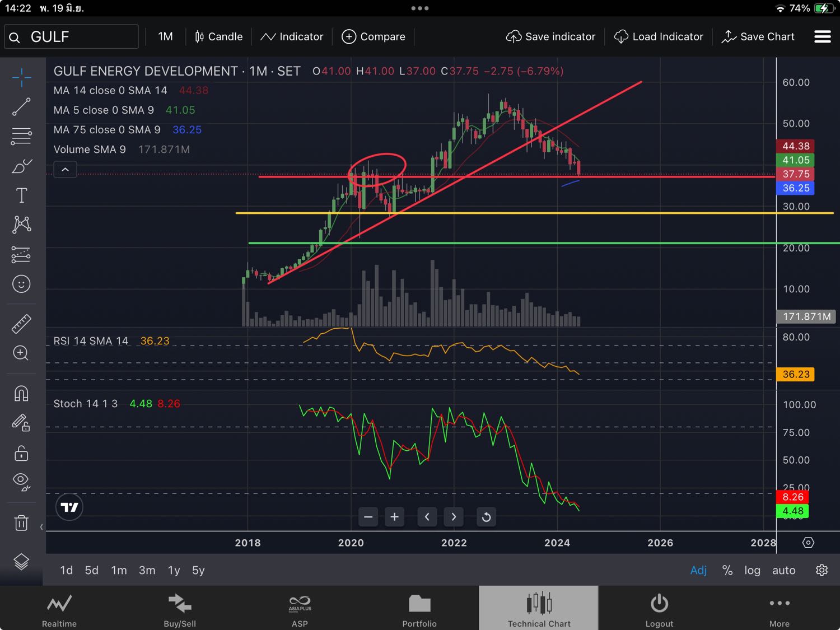Toggle hide all drawings eye icon
840x630 pixels.
pos(21,482)
